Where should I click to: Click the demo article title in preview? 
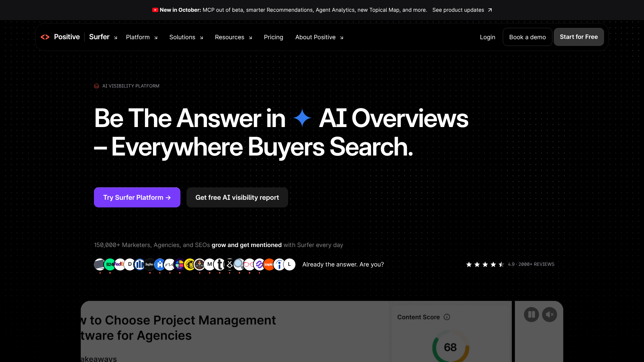178,328
